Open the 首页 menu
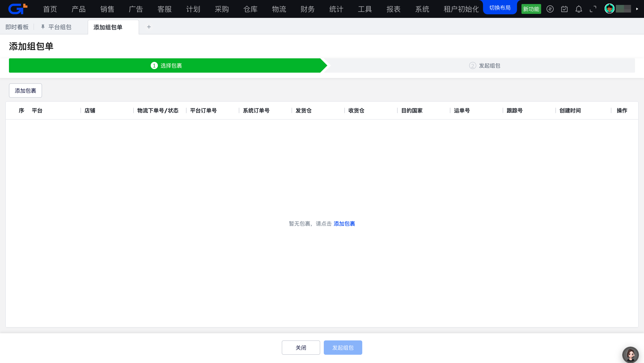Image resolution: width=644 pixels, height=363 pixels. (x=50, y=9)
